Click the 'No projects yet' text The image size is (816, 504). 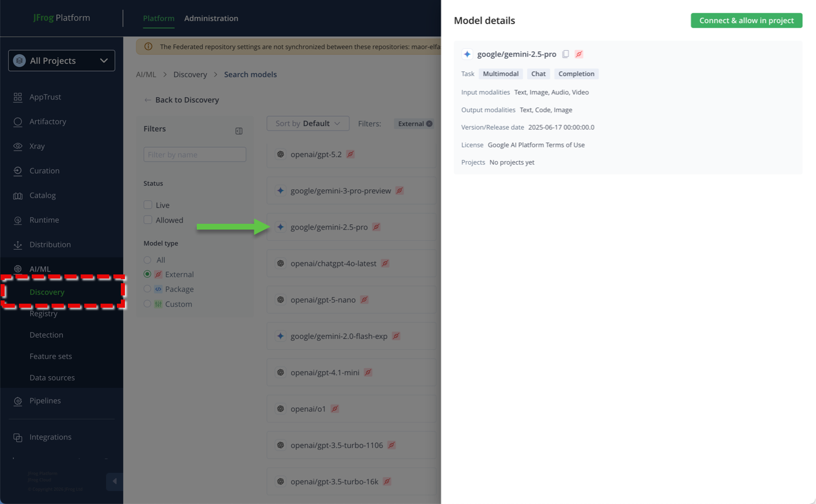[x=512, y=162]
